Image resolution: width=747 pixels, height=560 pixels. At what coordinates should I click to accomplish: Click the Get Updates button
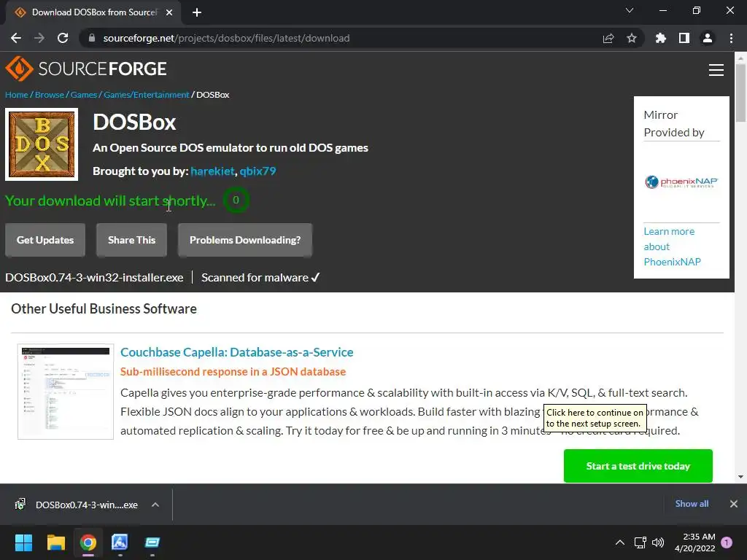pyautogui.click(x=45, y=240)
